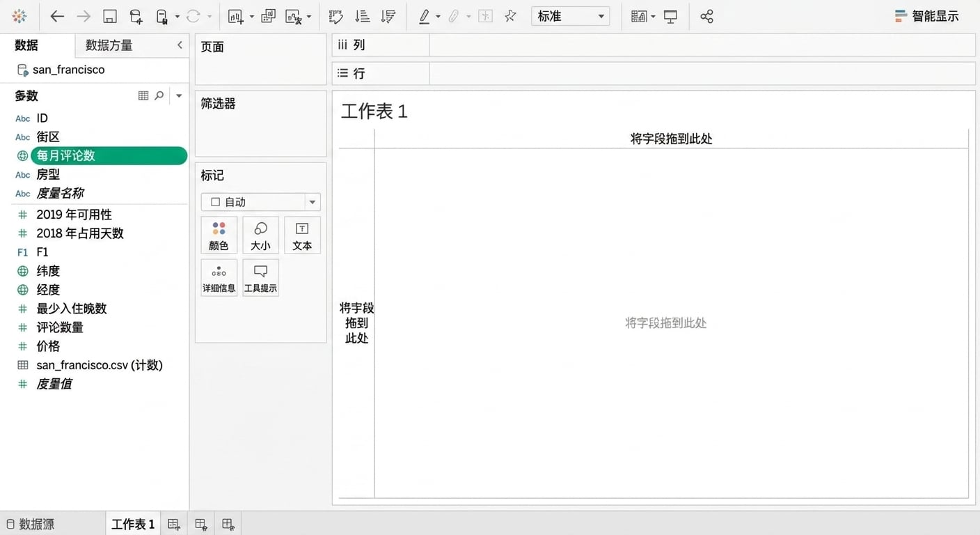
Task: Add new story tab at bottom
Action: point(228,525)
